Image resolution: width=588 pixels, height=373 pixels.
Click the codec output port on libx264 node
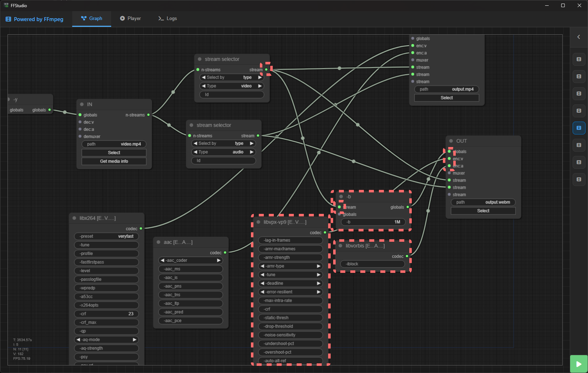pyautogui.click(x=141, y=229)
